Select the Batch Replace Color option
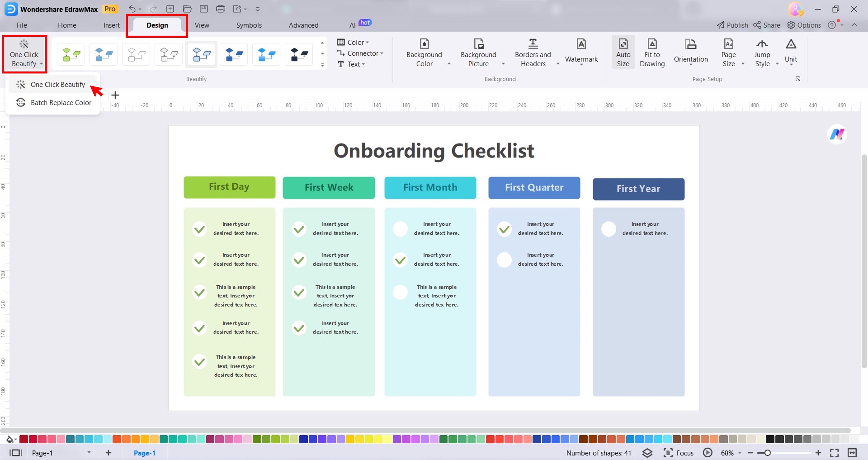This screenshot has height=460, width=868. pos(60,102)
